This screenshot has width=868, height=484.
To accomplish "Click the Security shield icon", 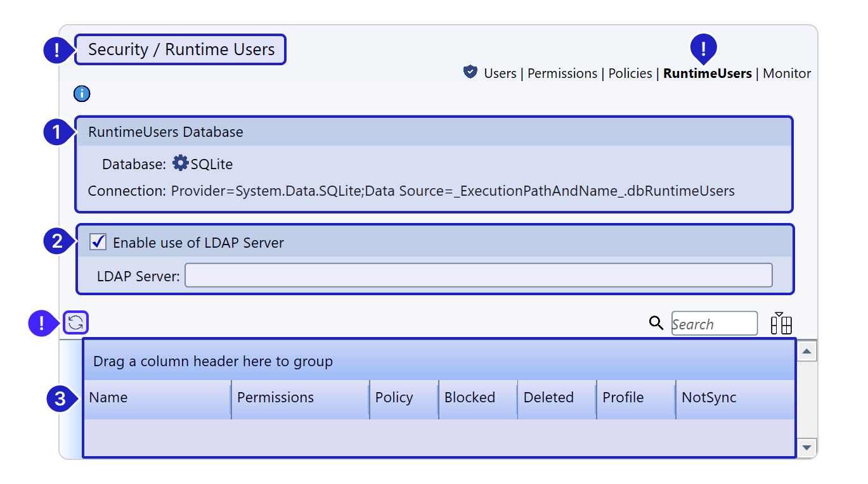I will pyautogui.click(x=470, y=72).
